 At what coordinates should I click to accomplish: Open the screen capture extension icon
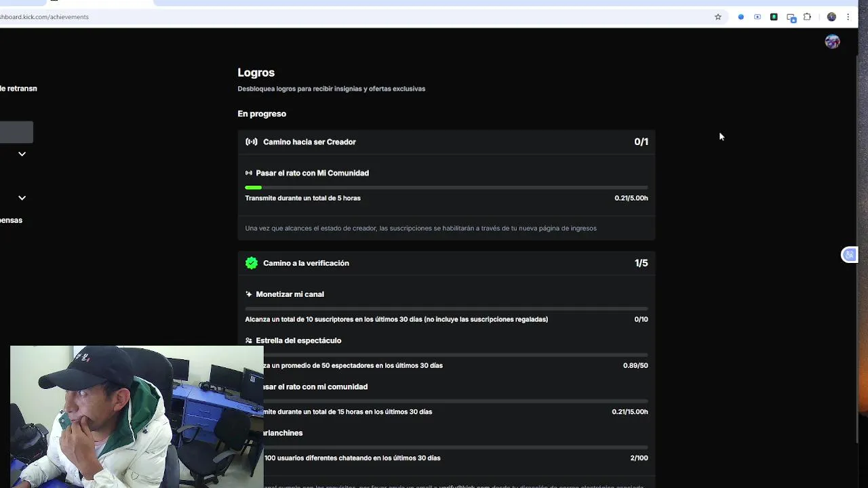[x=757, y=17]
